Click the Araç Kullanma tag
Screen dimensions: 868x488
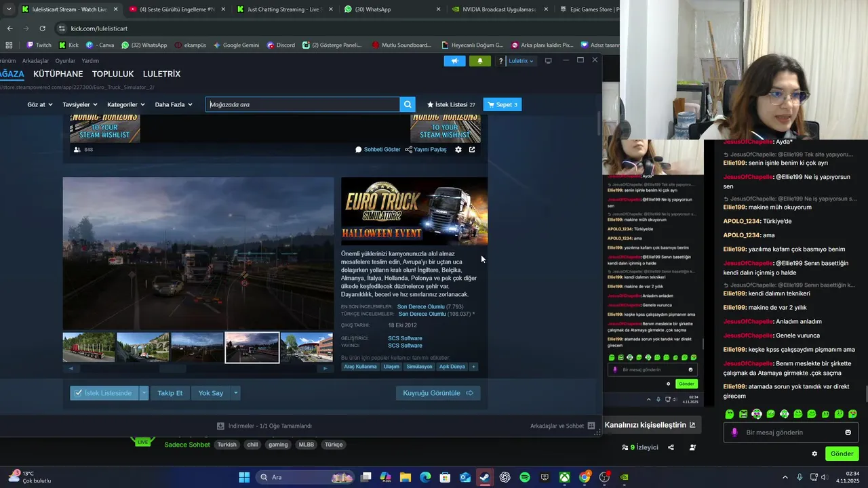360,367
